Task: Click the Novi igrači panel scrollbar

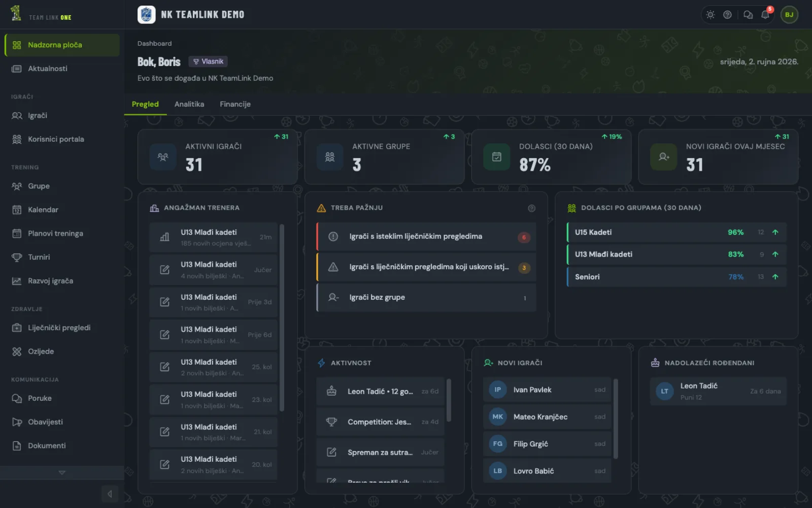Action: (x=616, y=419)
